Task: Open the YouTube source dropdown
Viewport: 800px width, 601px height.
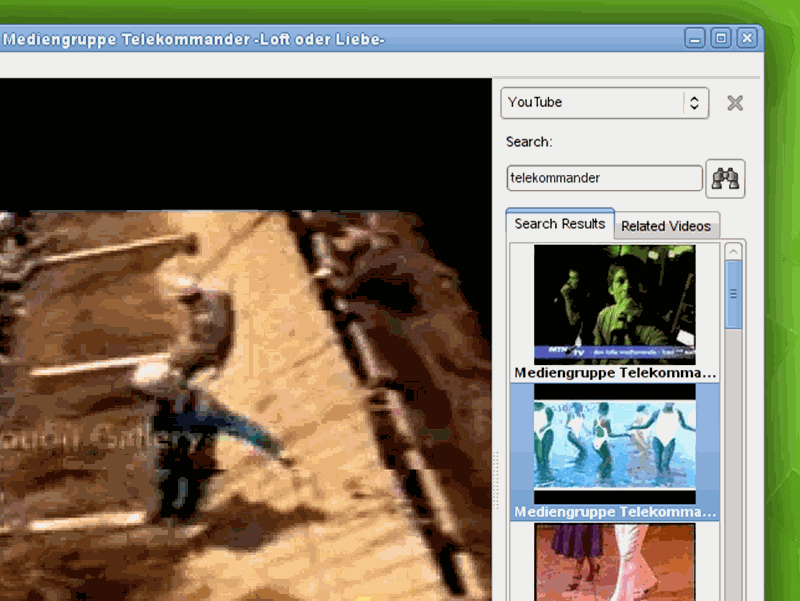Action: (605, 103)
